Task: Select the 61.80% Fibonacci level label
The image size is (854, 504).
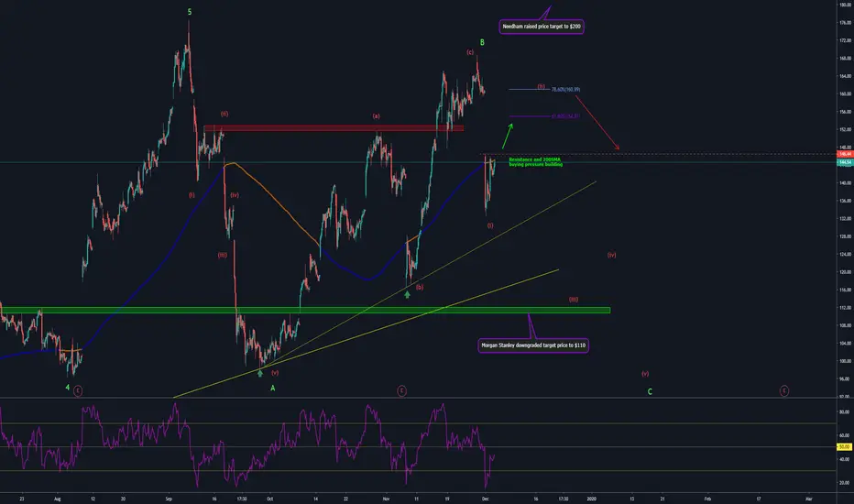Action: point(565,116)
